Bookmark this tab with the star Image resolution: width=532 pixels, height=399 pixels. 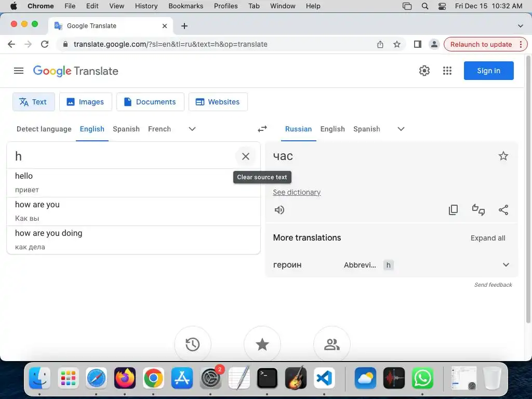pos(396,44)
